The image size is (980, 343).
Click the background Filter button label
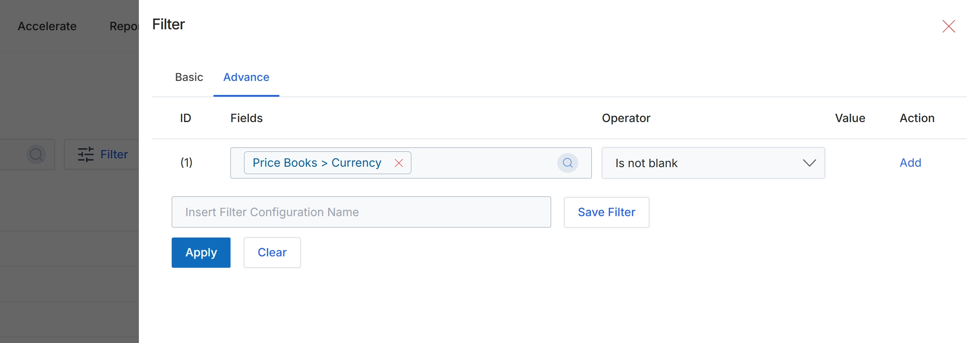pos(114,154)
